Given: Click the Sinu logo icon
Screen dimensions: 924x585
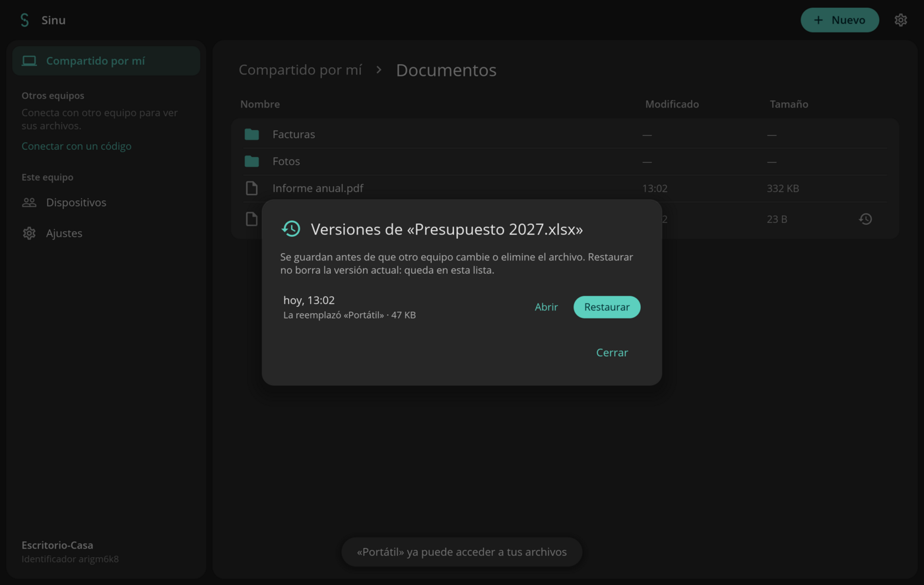Looking at the screenshot, I should 24,20.
